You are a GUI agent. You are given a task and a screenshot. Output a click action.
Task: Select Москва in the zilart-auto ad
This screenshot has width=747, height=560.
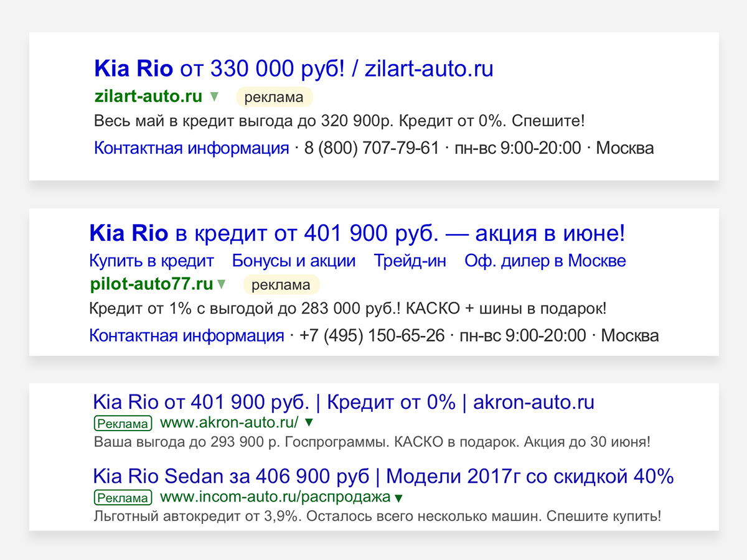click(x=625, y=149)
